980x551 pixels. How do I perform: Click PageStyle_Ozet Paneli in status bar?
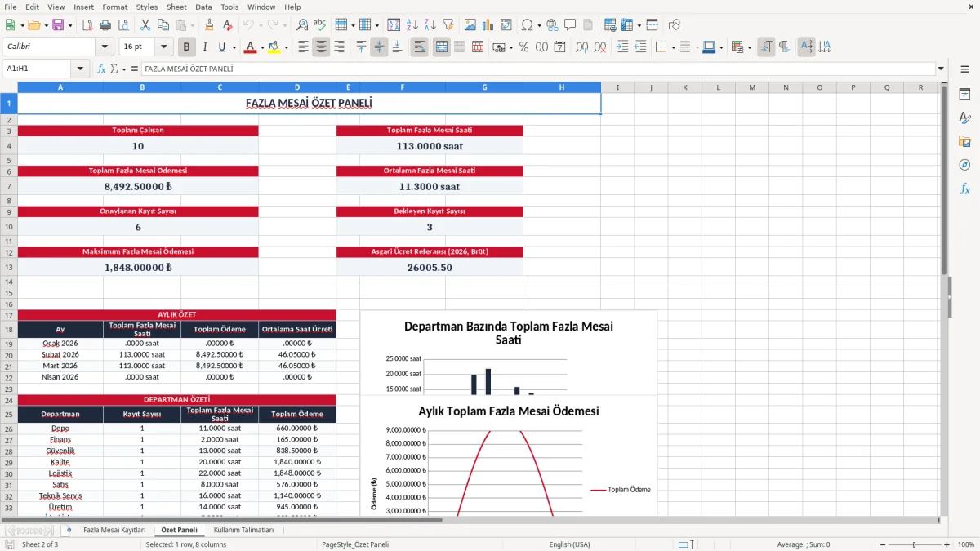click(x=355, y=544)
